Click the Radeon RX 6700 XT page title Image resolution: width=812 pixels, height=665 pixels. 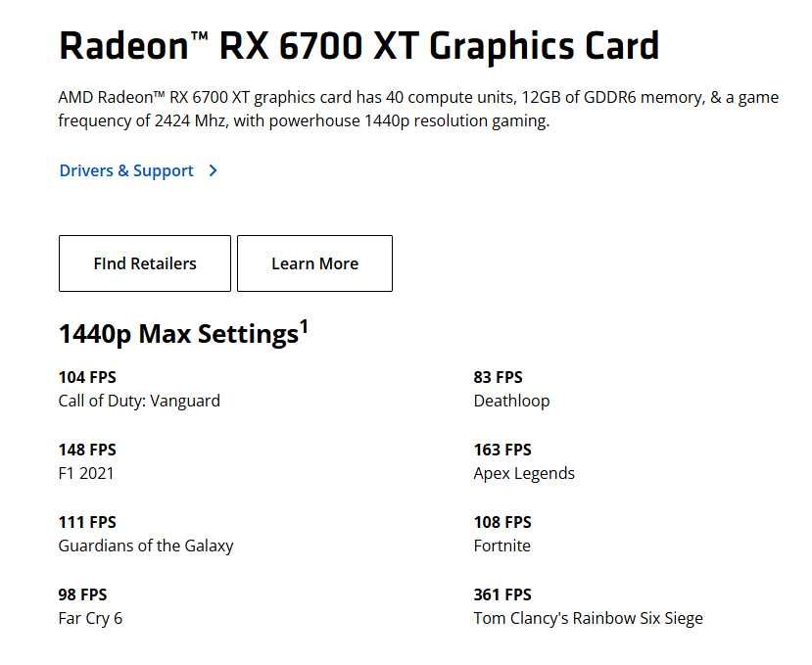358,46
